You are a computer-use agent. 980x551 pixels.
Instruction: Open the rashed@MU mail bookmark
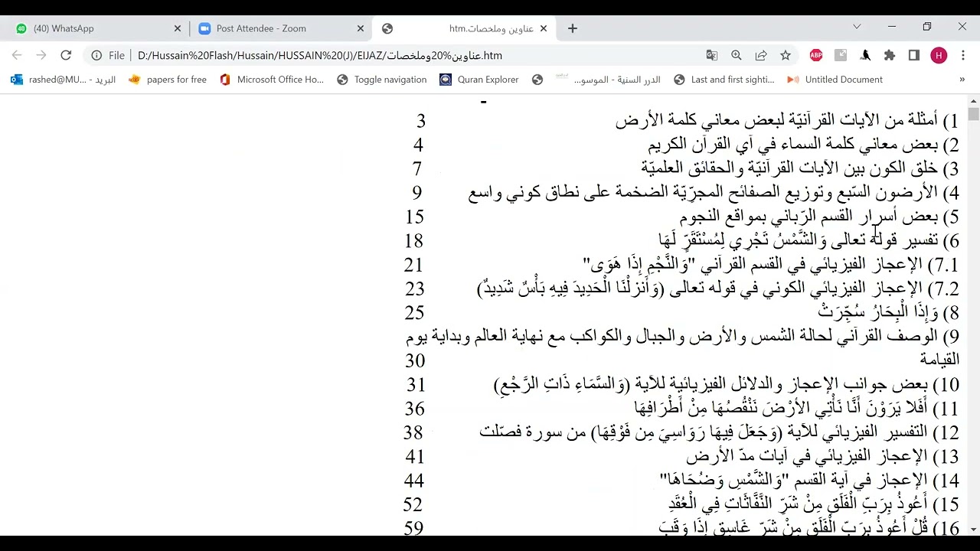point(63,80)
